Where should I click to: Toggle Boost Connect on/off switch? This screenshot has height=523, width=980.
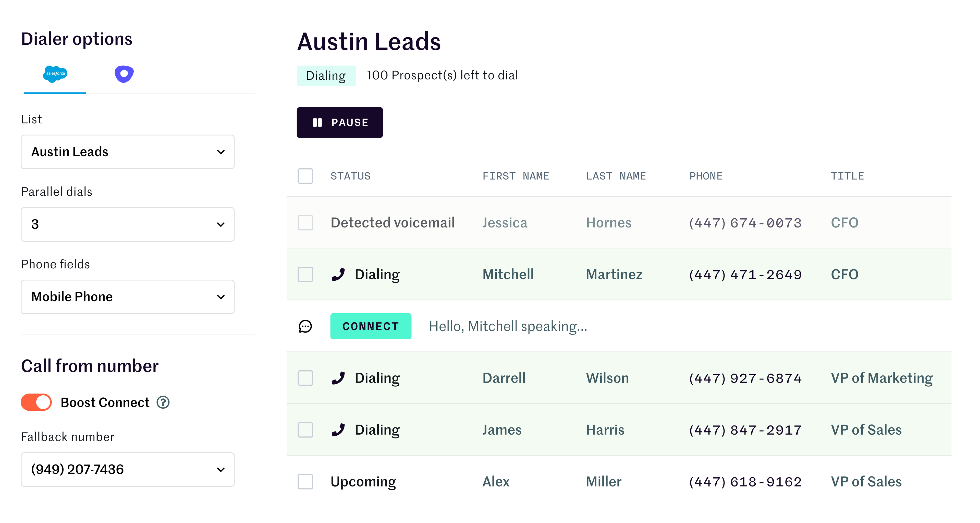coord(36,402)
